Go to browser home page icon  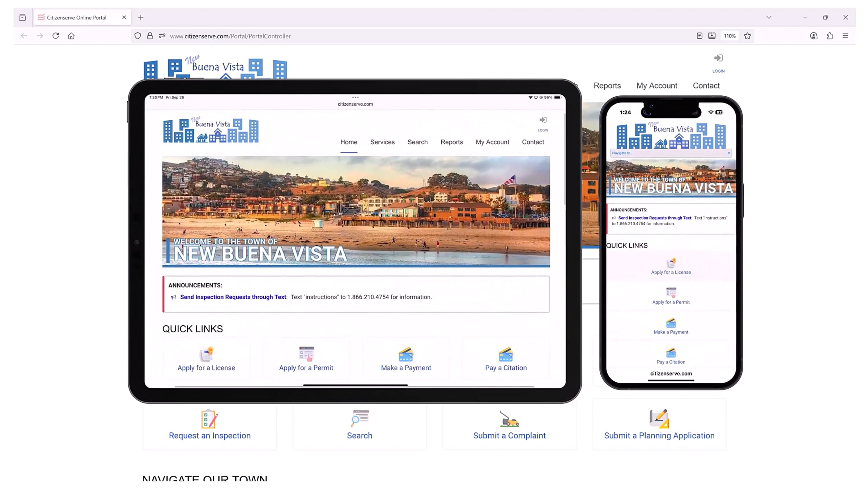[x=71, y=36]
